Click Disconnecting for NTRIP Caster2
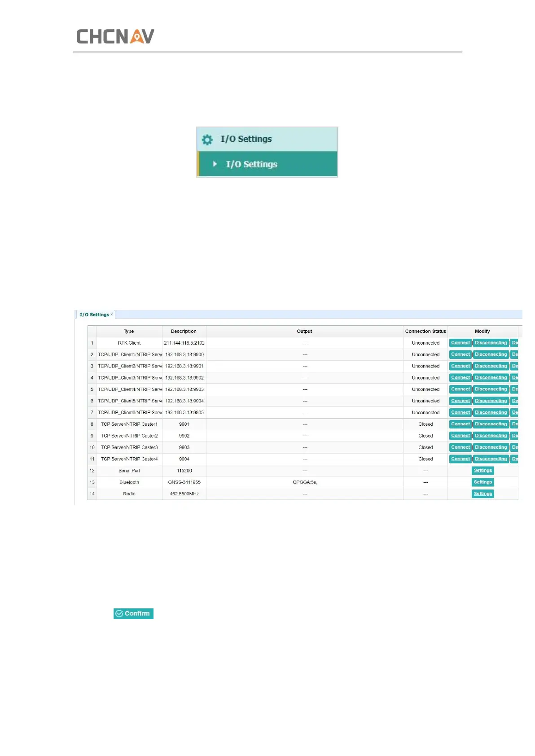The width and height of the screenshot is (535, 756). (x=491, y=436)
